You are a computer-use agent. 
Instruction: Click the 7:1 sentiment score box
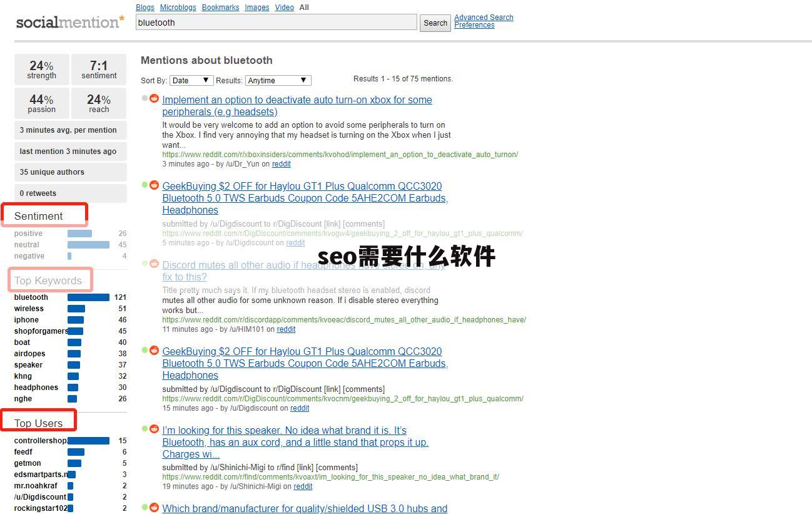(99, 69)
